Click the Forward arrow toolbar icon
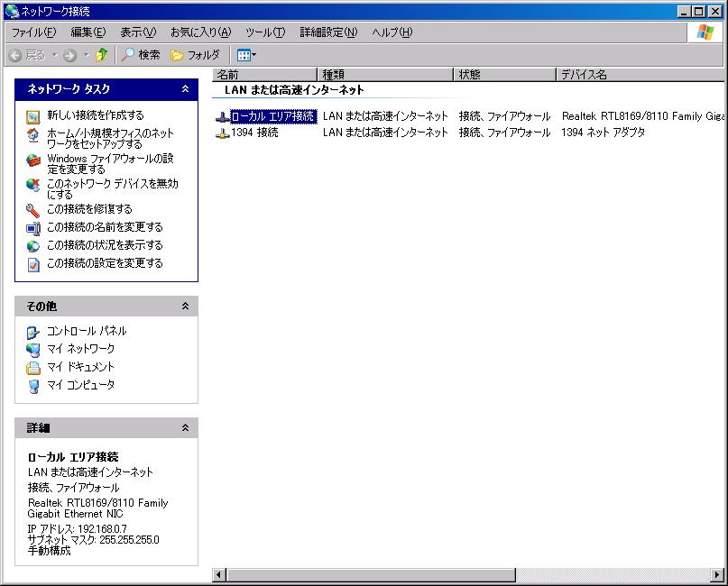 coord(69,56)
